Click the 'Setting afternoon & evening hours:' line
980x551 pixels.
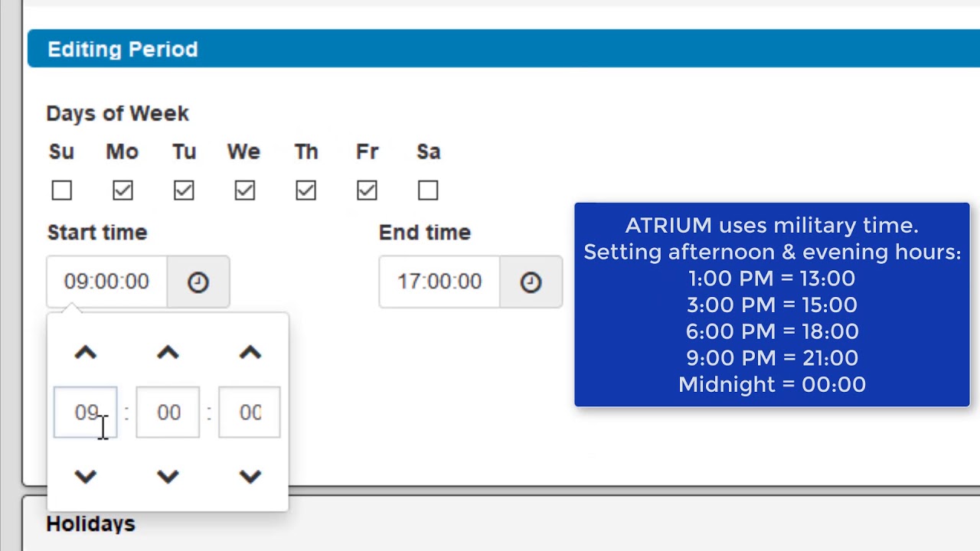772,253
